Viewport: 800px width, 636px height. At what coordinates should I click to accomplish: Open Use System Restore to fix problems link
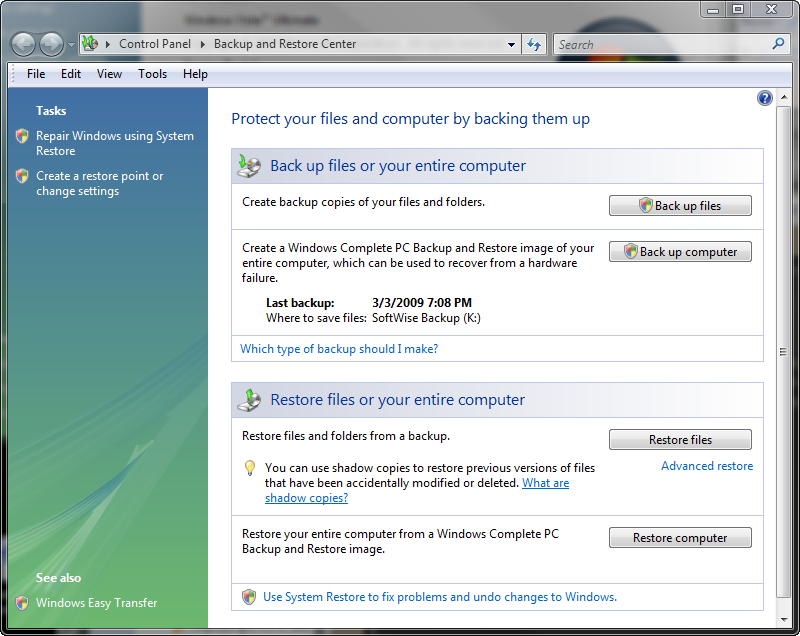(440, 597)
